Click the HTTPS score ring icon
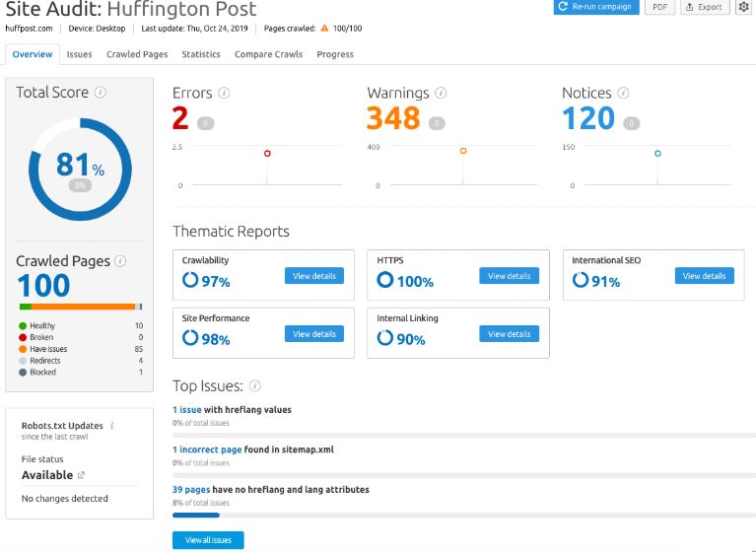756x552 pixels. pyautogui.click(x=384, y=280)
